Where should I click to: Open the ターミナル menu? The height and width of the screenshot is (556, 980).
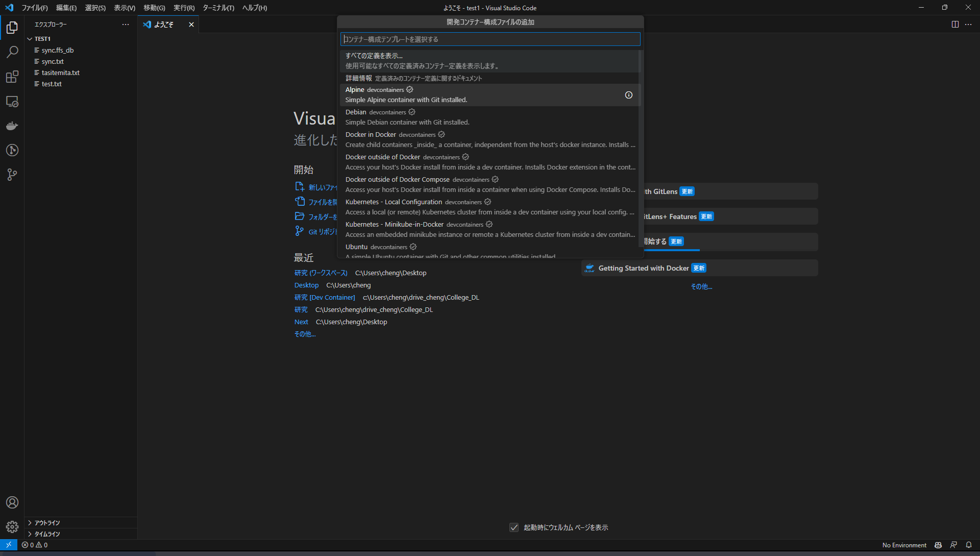coord(218,8)
